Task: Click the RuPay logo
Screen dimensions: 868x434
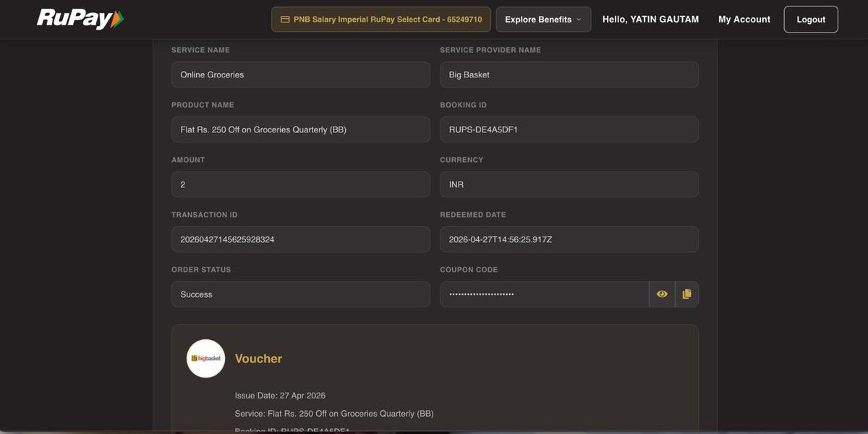Action: (80, 20)
